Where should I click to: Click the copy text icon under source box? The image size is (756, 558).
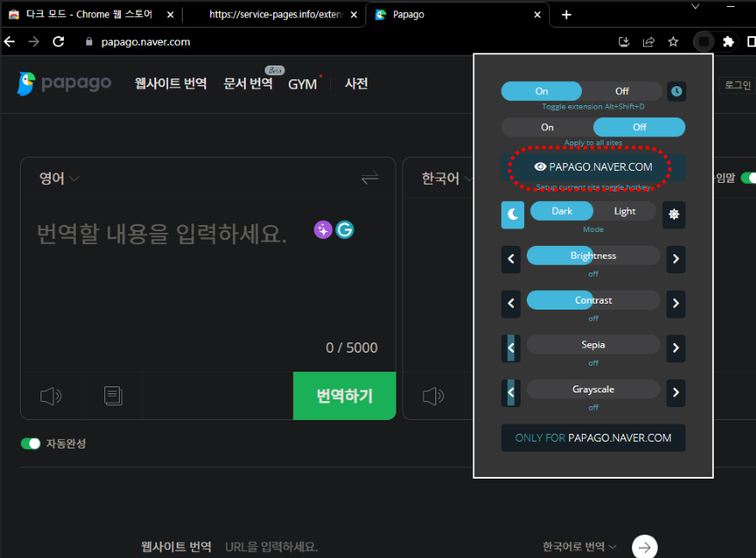coord(113,396)
